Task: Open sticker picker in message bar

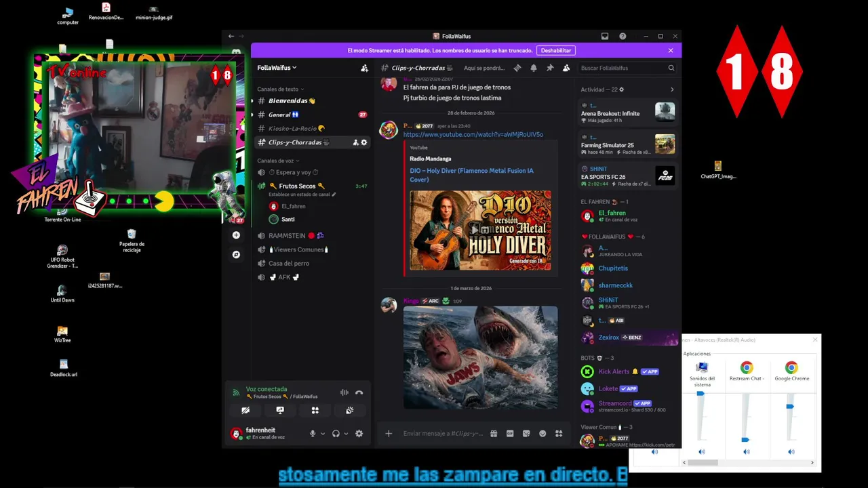Action: tap(526, 434)
